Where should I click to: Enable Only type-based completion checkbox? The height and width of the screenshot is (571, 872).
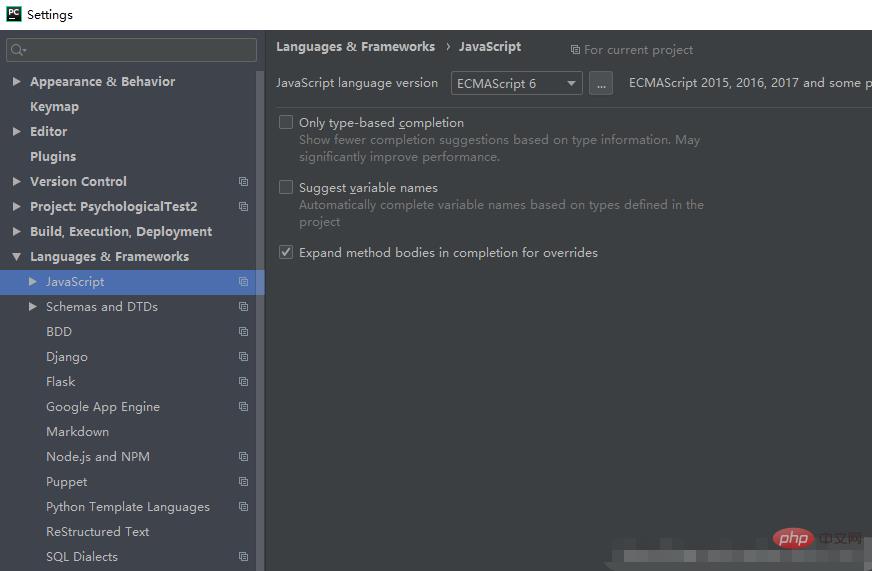pyautogui.click(x=286, y=122)
